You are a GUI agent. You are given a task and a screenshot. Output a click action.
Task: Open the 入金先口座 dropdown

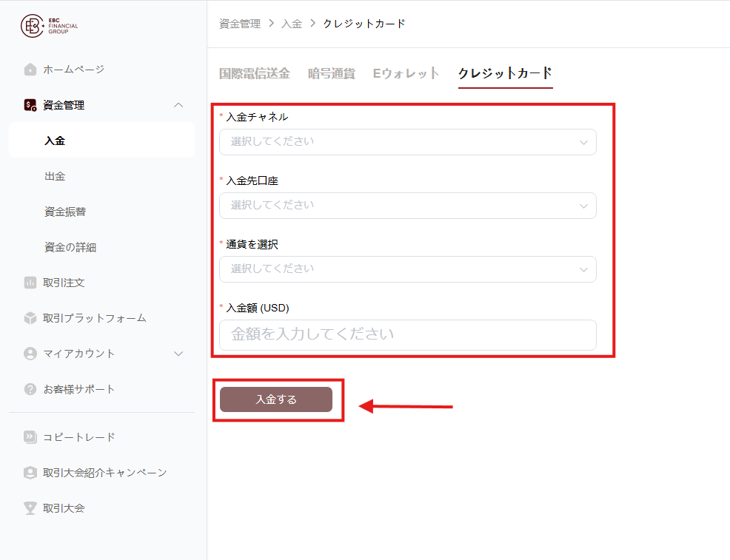pyautogui.click(x=408, y=206)
